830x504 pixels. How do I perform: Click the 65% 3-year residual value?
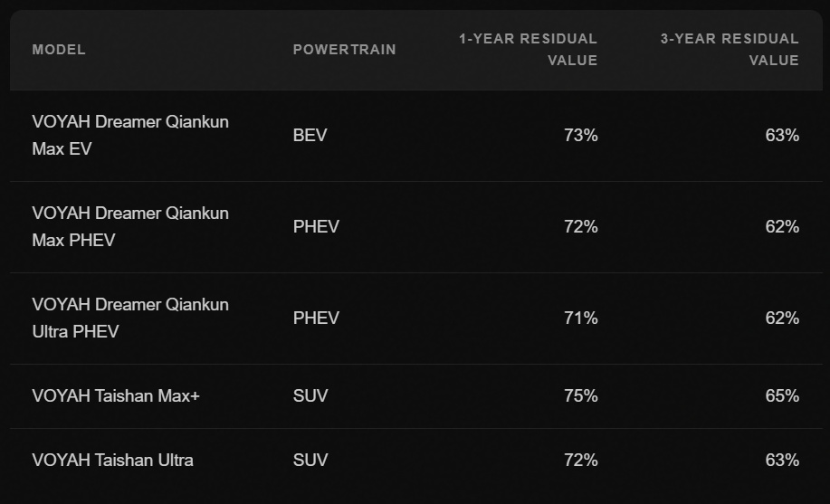(x=782, y=396)
